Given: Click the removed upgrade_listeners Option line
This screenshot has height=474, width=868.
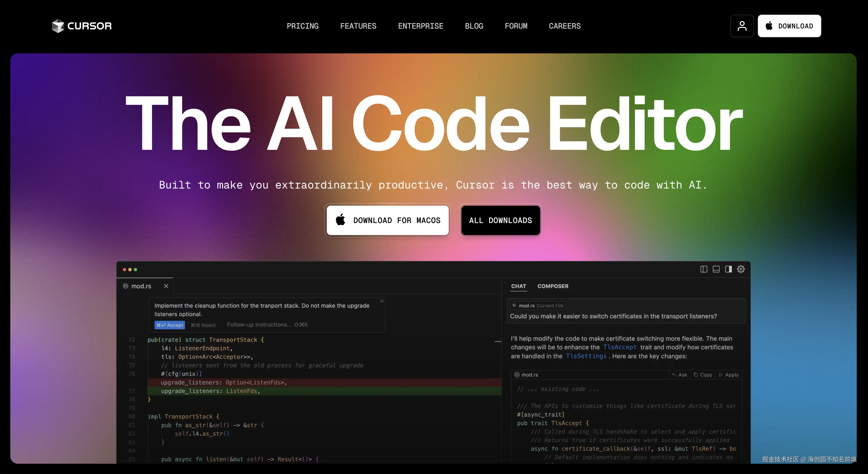Looking at the screenshot, I should pyautogui.click(x=324, y=382).
